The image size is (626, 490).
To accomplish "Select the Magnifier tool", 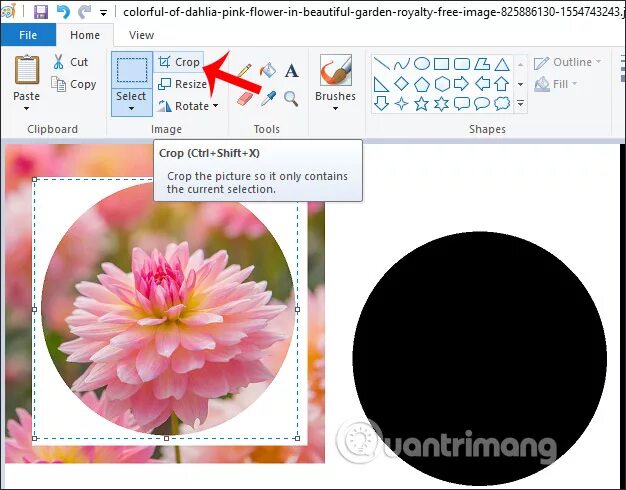I will point(291,98).
